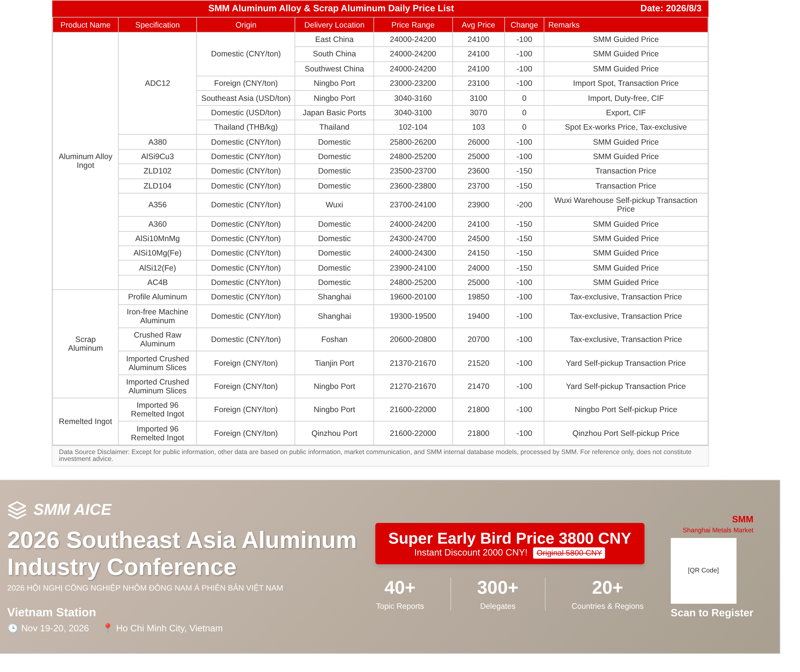800x672 pixels.
Task: Click the AC4B specification cell
Action: [x=157, y=282]
